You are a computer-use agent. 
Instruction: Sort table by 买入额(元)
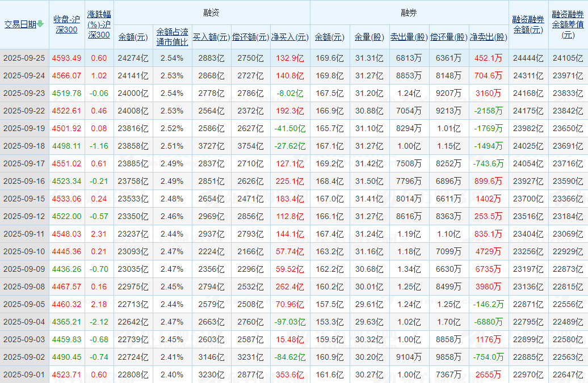tap(212, 37)
